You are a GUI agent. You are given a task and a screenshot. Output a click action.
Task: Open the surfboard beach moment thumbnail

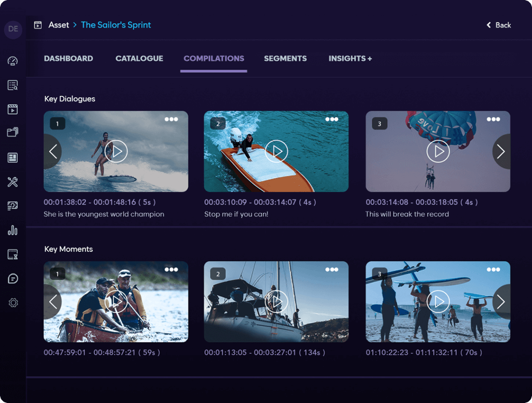click(x=438, y=301)
